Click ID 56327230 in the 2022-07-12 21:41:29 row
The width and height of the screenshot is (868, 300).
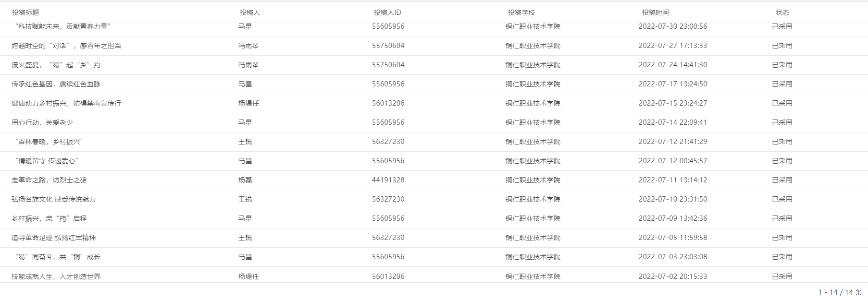tap(388, 142)
